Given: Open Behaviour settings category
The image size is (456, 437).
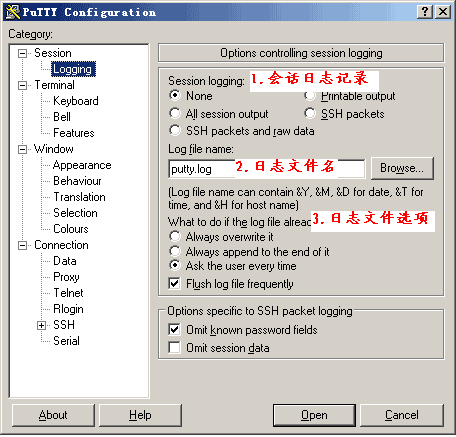Looking at the screenshot, I should (x=77, y=181).
